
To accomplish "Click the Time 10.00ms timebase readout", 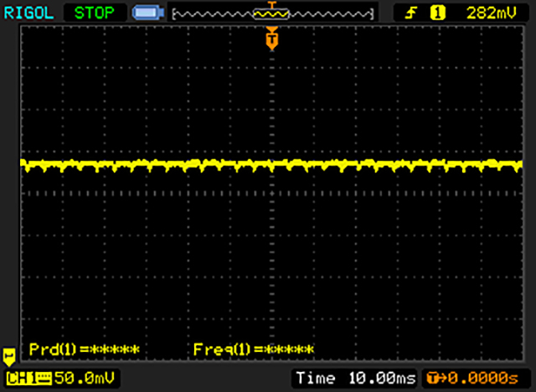I will (355, 379).
